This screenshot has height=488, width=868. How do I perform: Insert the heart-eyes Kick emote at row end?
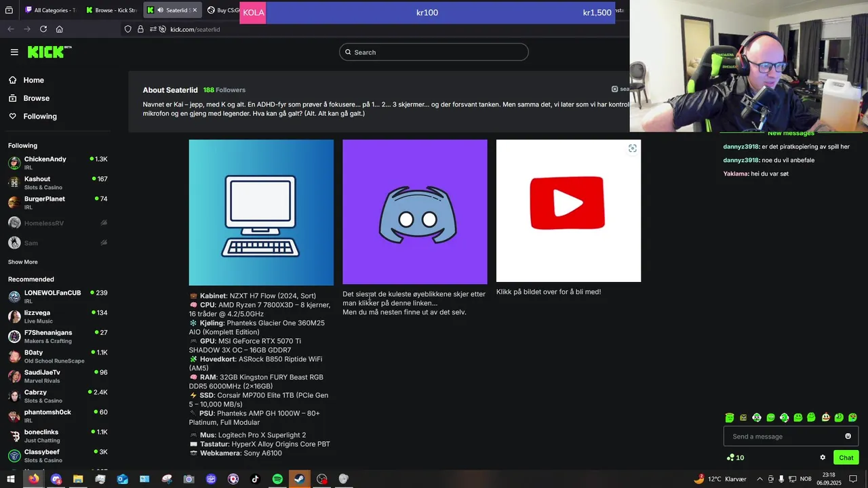pos(852,418)
